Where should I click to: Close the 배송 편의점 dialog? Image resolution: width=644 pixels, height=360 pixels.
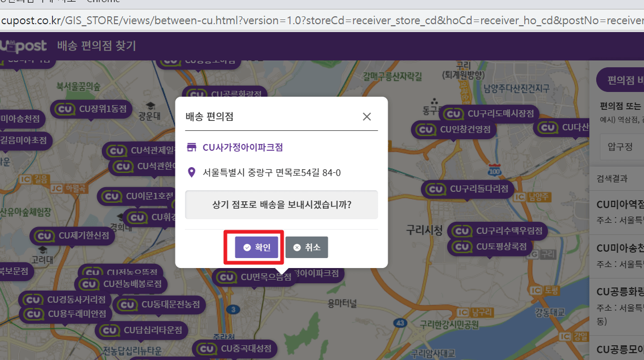pyautogui.click(x=367, y=117)
